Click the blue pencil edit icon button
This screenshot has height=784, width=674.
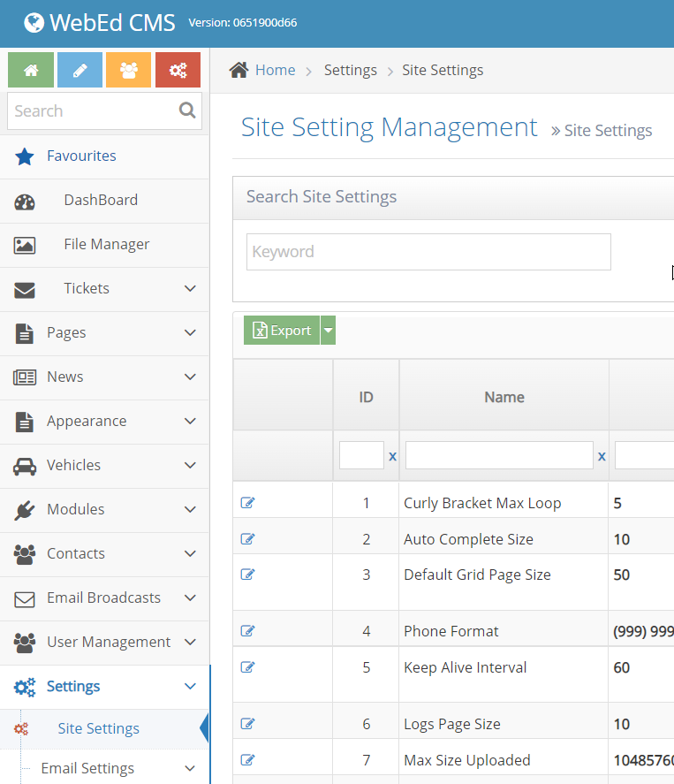pos(80,71)
